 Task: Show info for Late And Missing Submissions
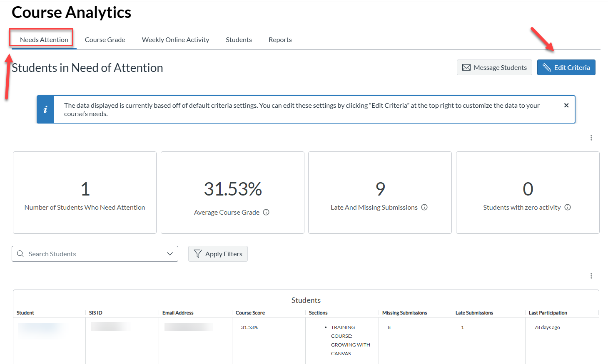pyautogui.click(x=424, y=207)
